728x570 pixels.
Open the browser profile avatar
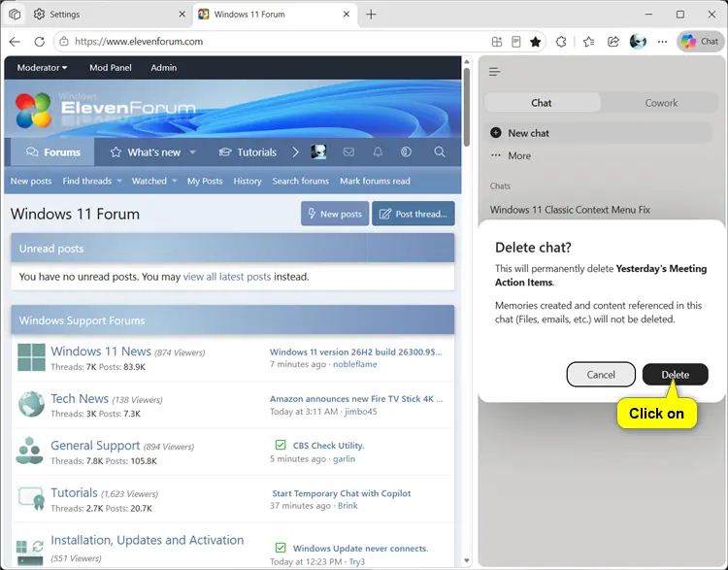click(x=638, y=42)
